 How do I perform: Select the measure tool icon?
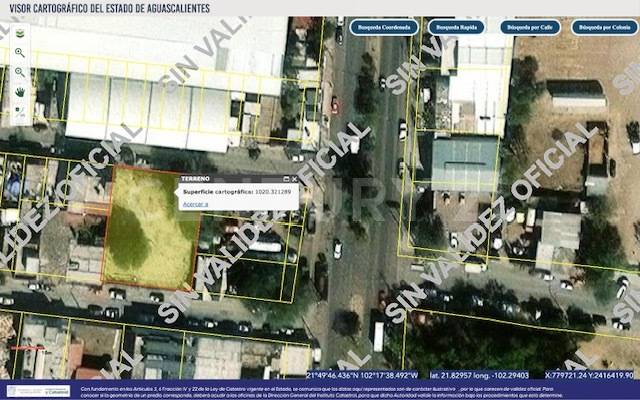pyautogui.click(x=19, y=111)
